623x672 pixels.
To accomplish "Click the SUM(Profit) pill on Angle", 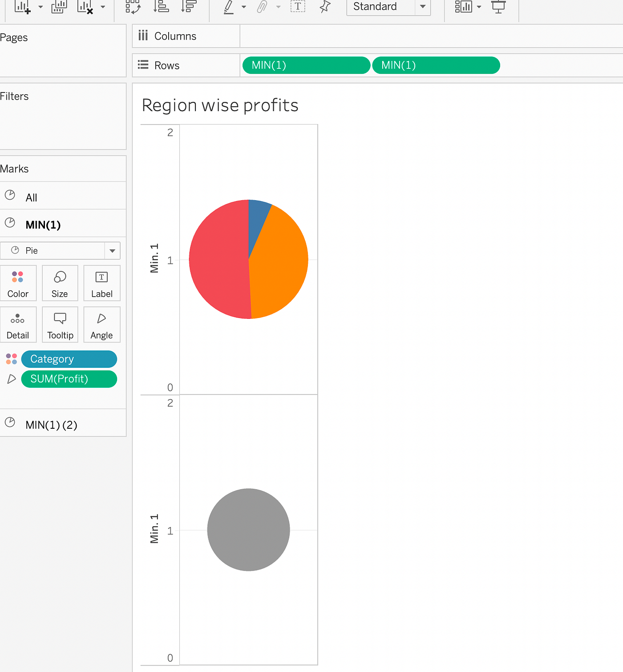I will (69, 379).
